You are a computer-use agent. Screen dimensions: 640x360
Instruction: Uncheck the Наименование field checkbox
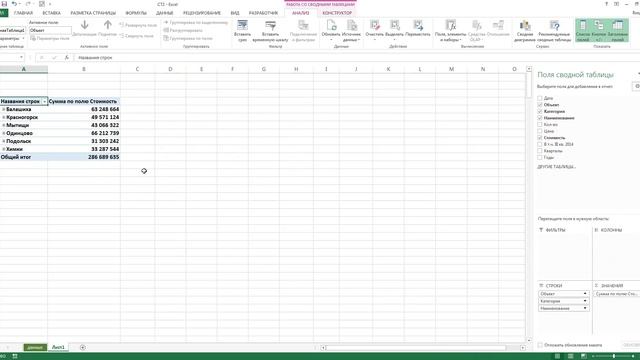pyautogui.click(x=540, y=118)
